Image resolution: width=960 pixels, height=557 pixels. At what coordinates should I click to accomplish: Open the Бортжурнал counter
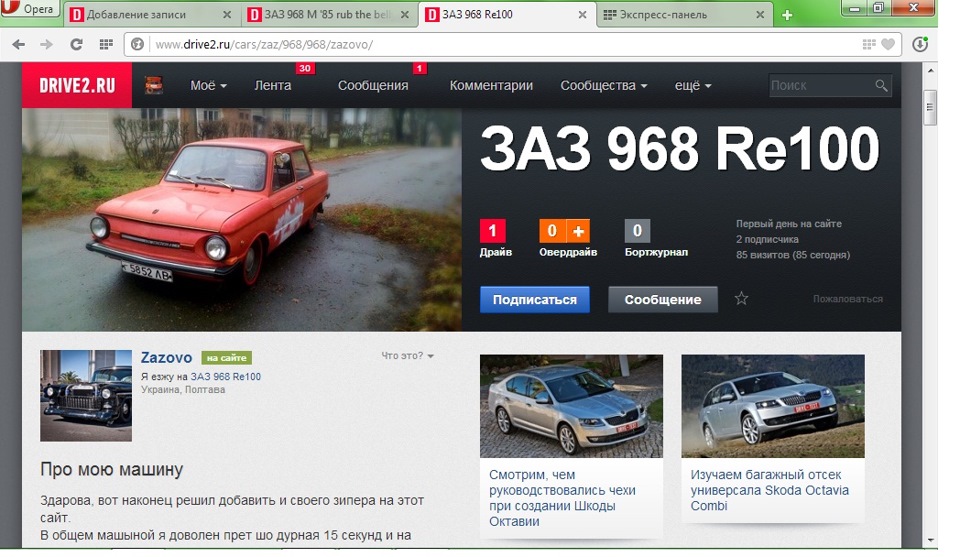click(x=637, y=231)
